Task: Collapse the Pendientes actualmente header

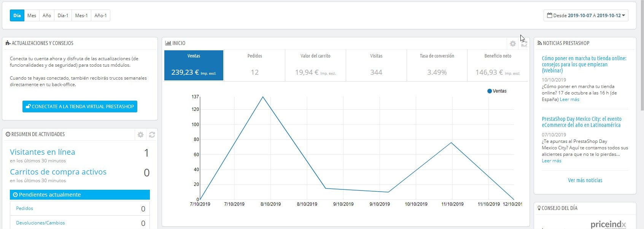Action: pos(80,195)
